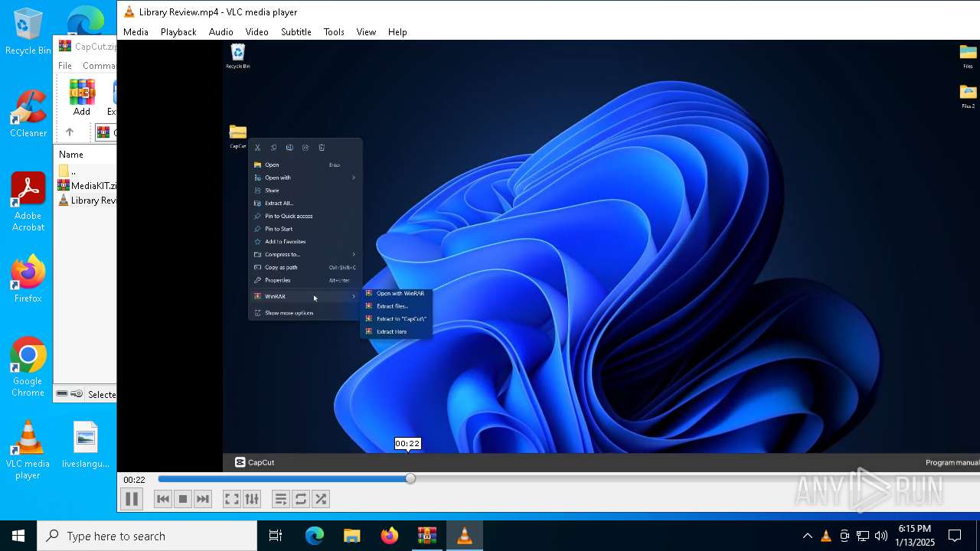Toggle the VLC playlist view
This screenshot has height=551, width=980.
tap(280, 499)
